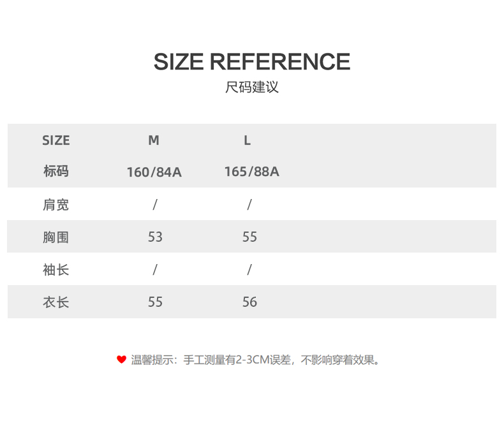The width and height of the screenshot is (504, 421).
Task: Click the 袖长 slash value for L
Action: pos(249,270)
